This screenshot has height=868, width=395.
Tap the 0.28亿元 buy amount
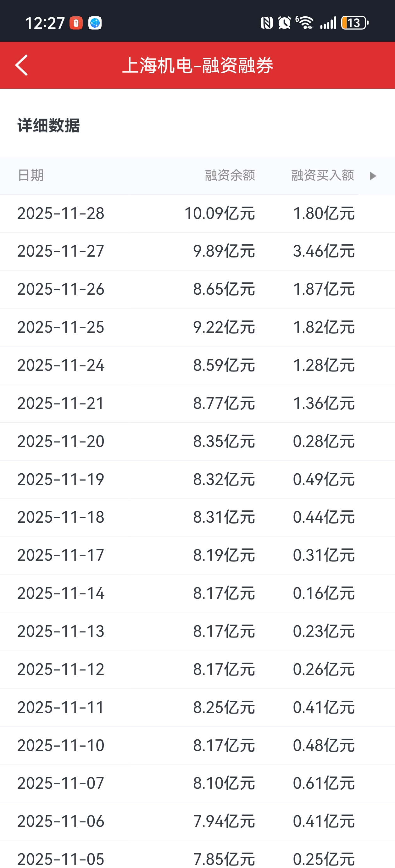324,442
